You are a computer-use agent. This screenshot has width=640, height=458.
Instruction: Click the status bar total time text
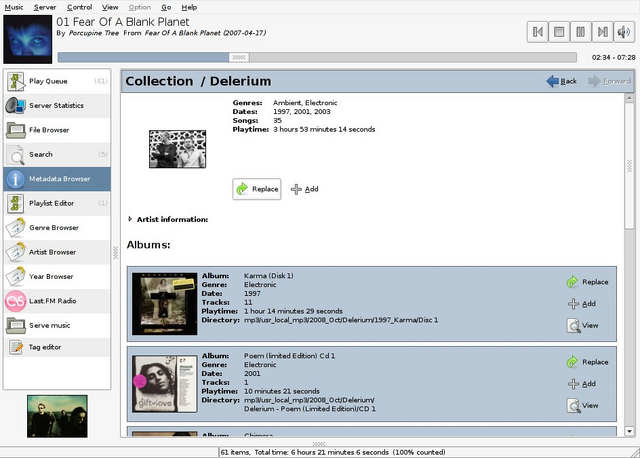(x=322, y=452)
